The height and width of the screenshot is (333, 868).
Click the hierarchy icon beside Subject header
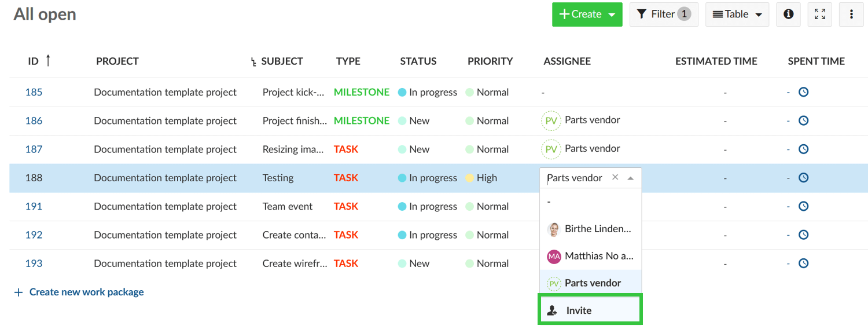253,62
